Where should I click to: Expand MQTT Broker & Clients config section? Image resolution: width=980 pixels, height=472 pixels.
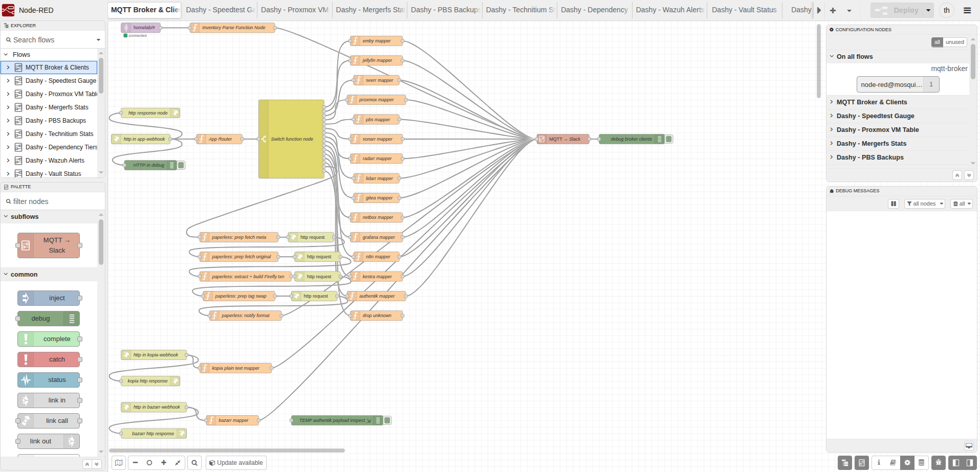point(898,102)
